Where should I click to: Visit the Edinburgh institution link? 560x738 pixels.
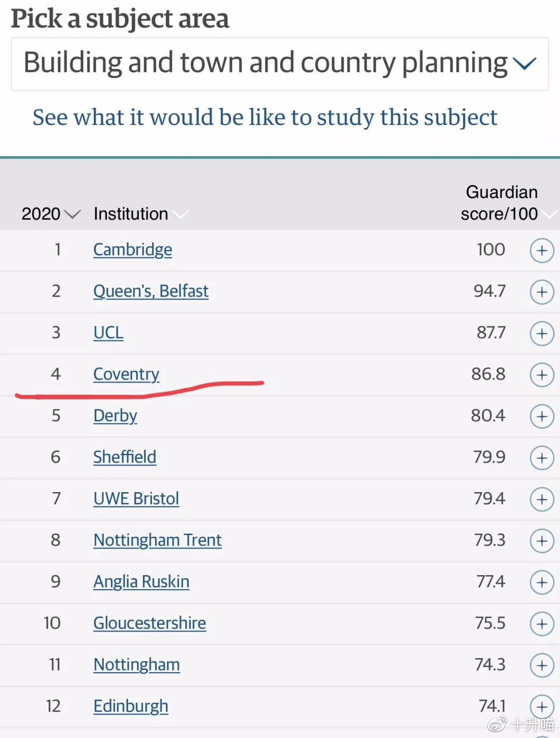[131, 706]
